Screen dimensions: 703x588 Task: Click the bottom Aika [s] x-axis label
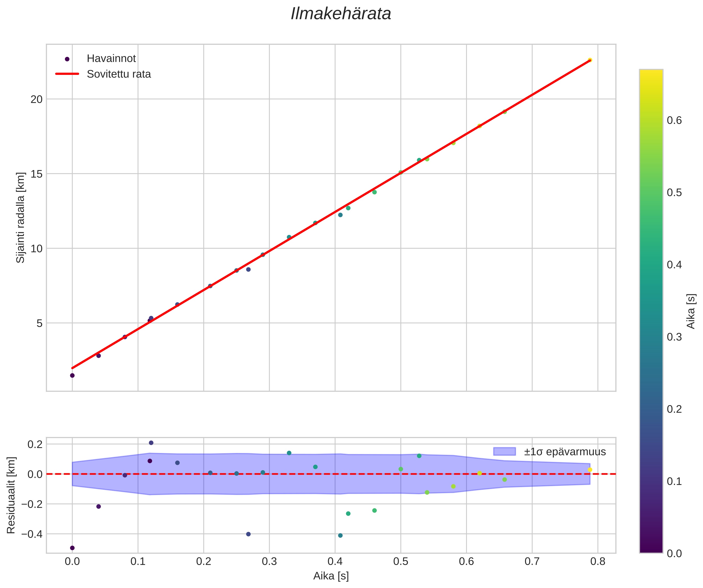click(x=331, y=576)
